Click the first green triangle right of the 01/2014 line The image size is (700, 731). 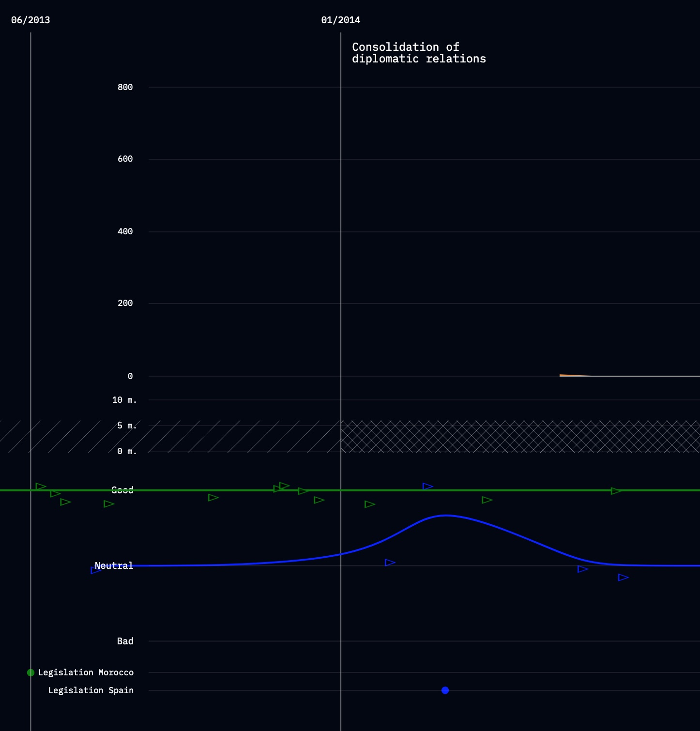[369, 504]
